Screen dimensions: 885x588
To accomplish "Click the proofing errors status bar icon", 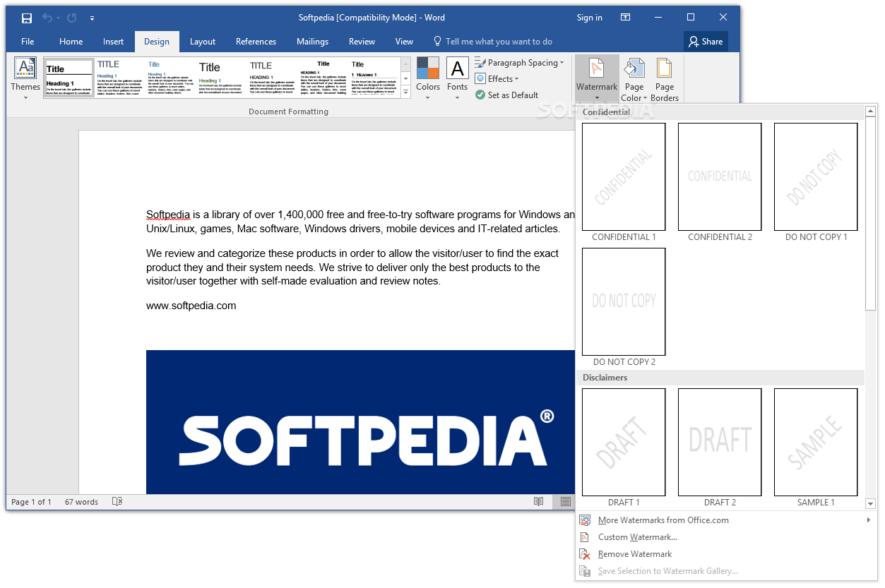I will click(117, 502).
